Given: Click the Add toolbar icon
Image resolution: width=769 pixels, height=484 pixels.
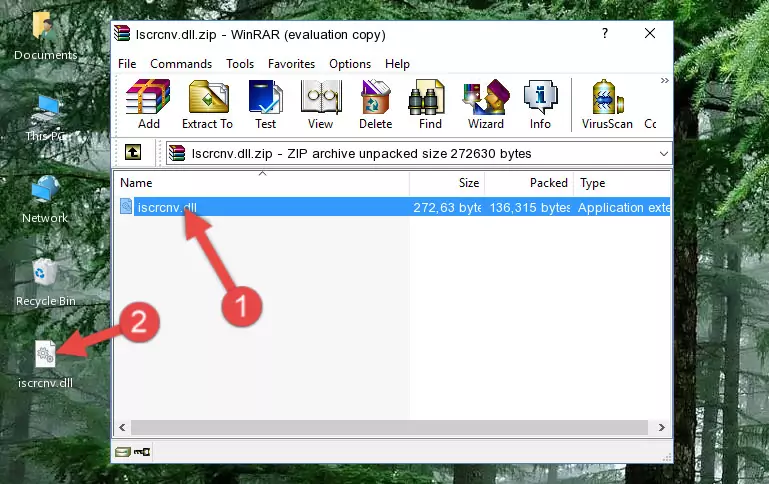Looking at the screenshot, I should [148, 104].
